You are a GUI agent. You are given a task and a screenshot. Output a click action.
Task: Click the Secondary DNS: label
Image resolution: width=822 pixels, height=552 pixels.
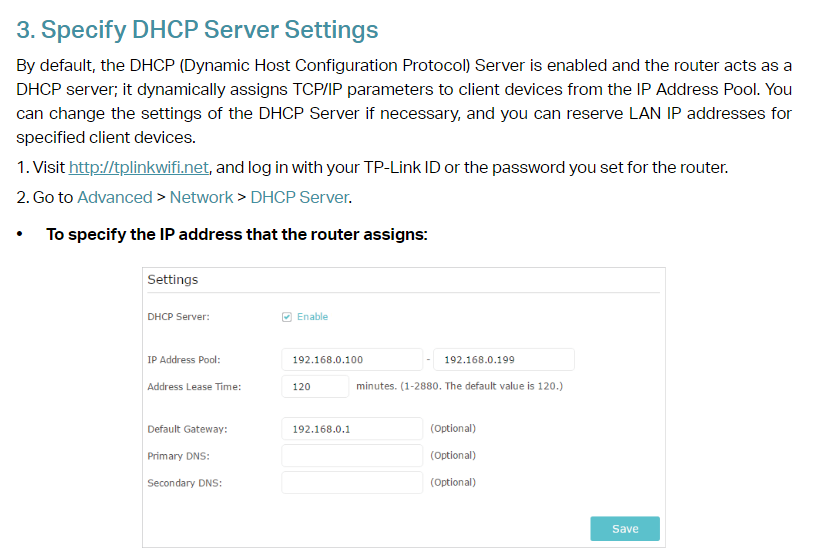[x=185, y=483]
